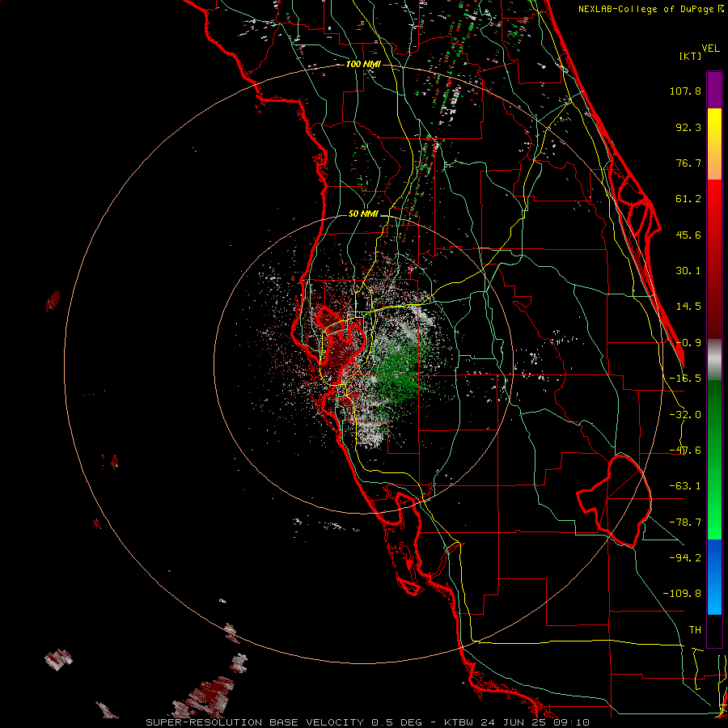Select the -32.0 legend value
Image resolution: width=728 pixels, height=728 pixels.
pyautogui.click(x=685, y=415)
